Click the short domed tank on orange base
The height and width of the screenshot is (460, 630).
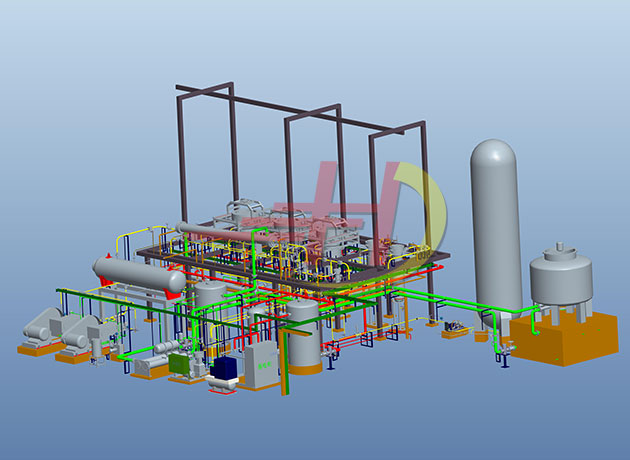click(x=559, y=276)
